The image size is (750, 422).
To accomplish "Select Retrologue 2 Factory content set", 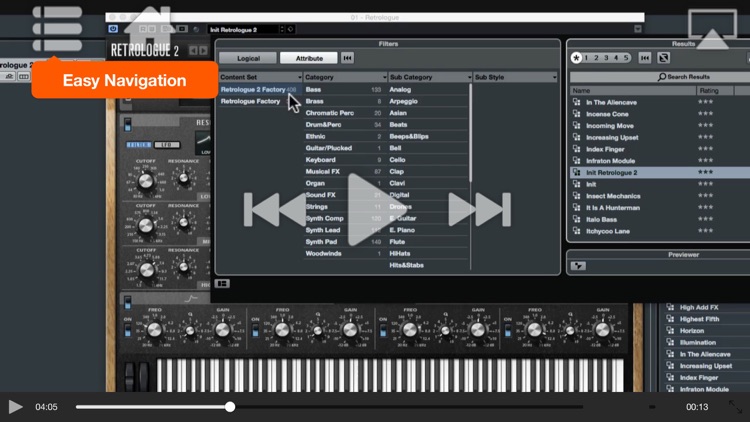I will click(260, 89).
